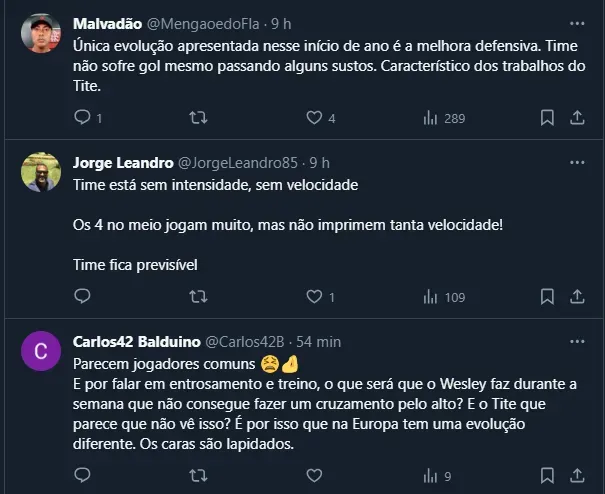Open more options on Malvadão's tweet
Viewport: 605px width, 494px height.
click(577, 23)
